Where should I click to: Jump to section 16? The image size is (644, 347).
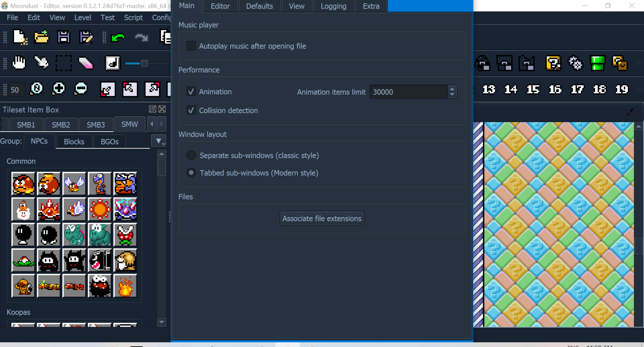(555, 89)
